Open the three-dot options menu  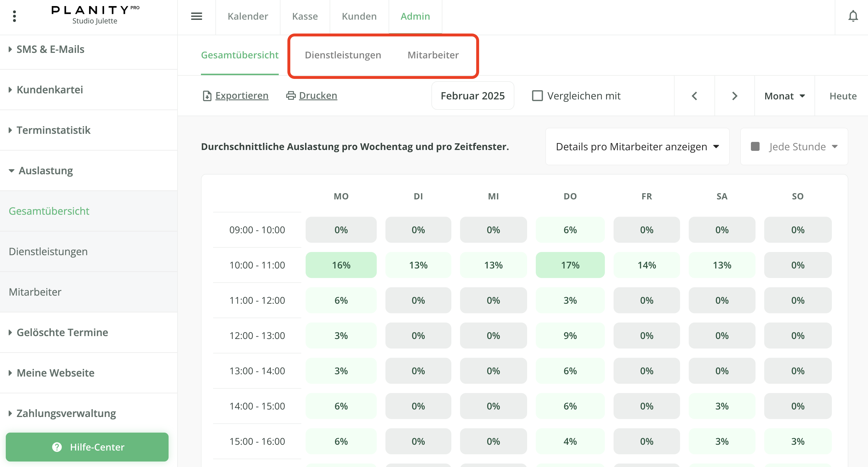[x=14, y=16]
